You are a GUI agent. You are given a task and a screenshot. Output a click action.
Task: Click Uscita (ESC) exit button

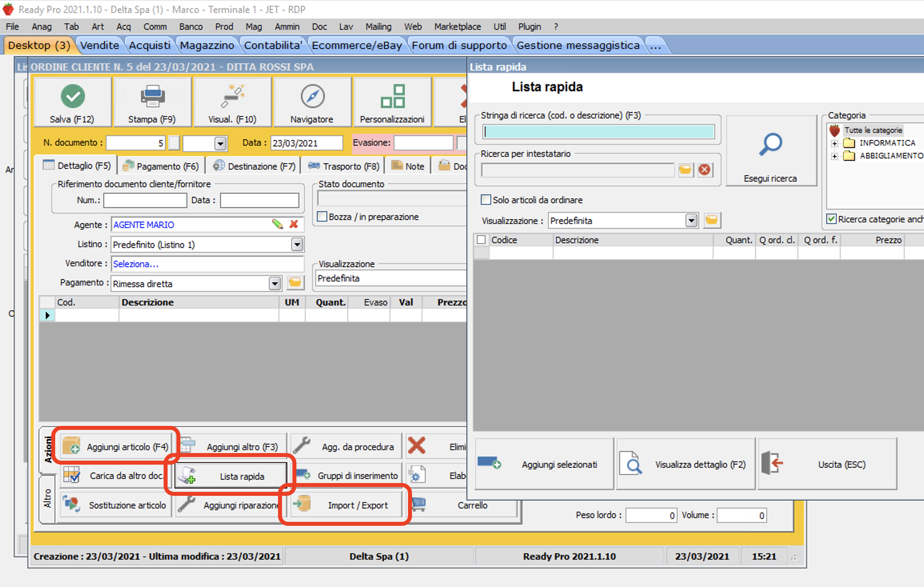(x=827, y=464)
